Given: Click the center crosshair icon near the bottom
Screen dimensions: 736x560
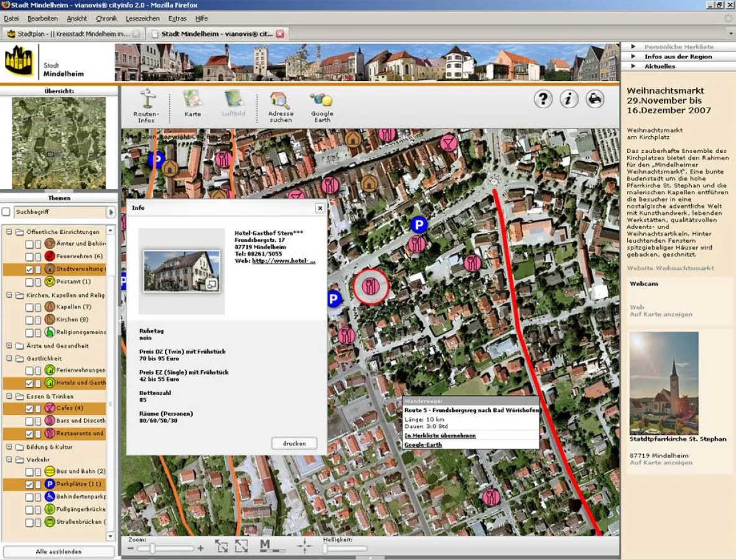Looking at the screenshot, I should point(303,544).
